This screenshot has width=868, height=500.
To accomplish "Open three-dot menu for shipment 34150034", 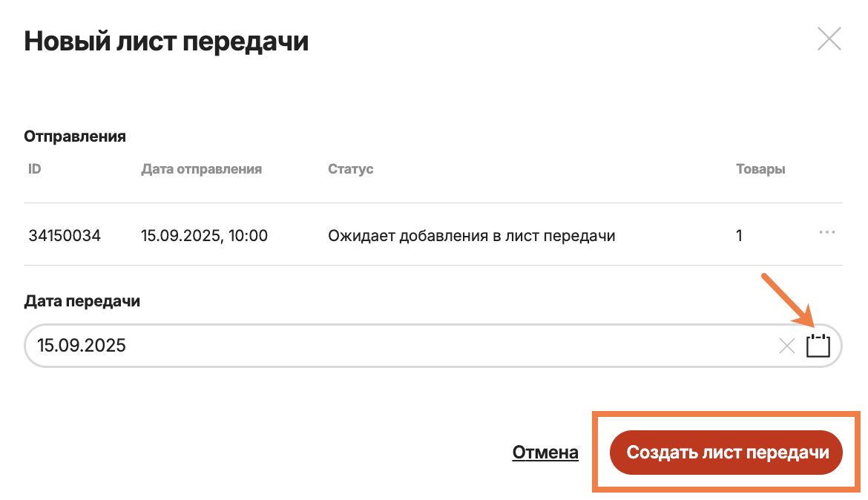I will pos(826,232).
